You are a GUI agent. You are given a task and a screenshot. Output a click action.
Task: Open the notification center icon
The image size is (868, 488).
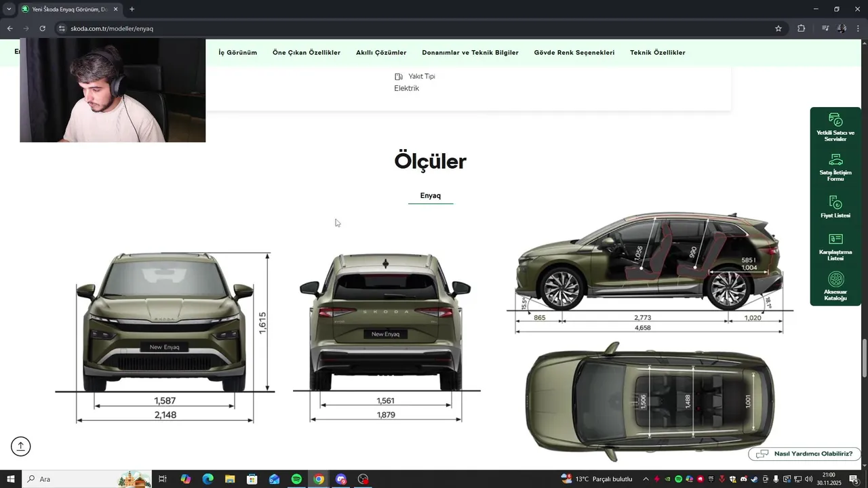point(854,479)
